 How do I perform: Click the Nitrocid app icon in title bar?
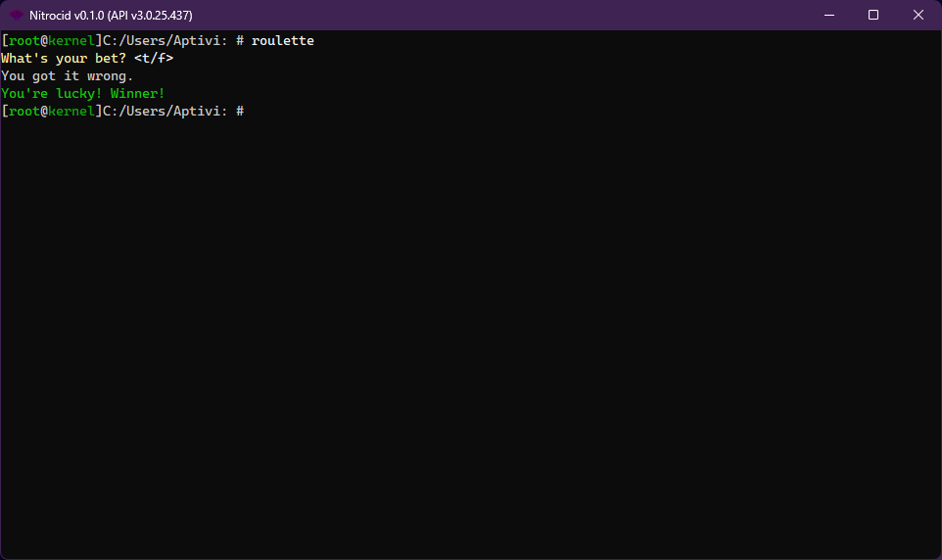coord(17,15)
